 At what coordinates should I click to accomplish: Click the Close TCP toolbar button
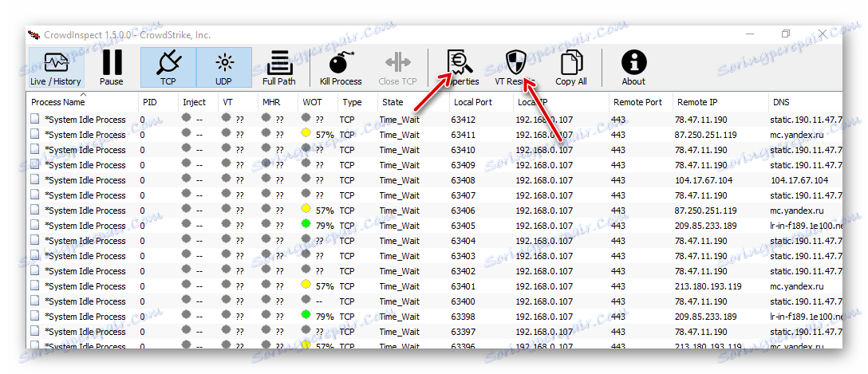click(397, 68)
